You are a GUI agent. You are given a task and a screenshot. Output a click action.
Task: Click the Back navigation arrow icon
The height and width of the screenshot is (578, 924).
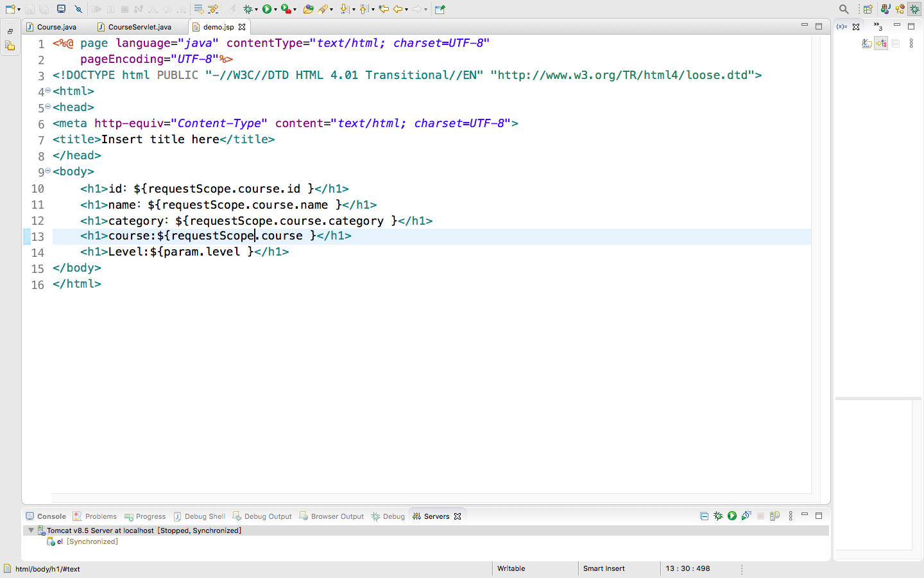click(x=398, y=9)
